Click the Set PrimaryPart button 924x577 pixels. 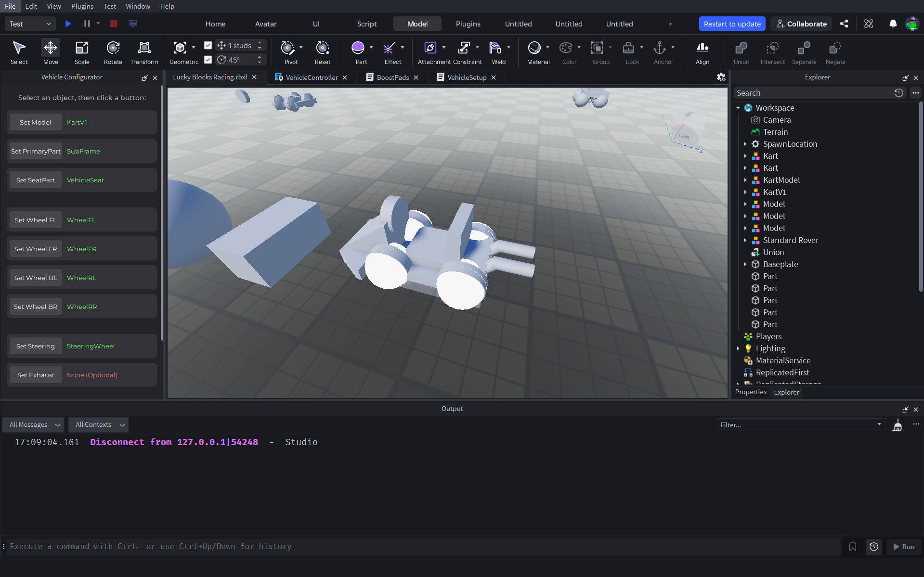35,151
